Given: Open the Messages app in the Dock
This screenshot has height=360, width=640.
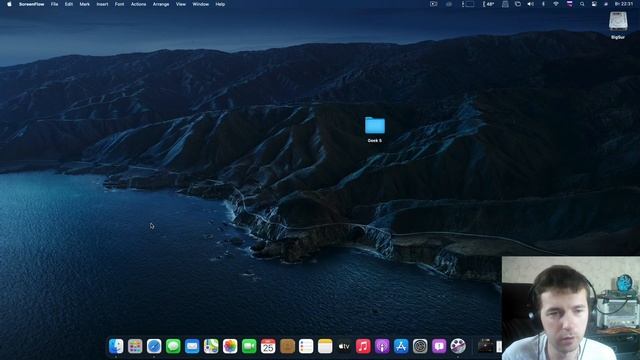Looking at the screenshot, I should (173, 346).
